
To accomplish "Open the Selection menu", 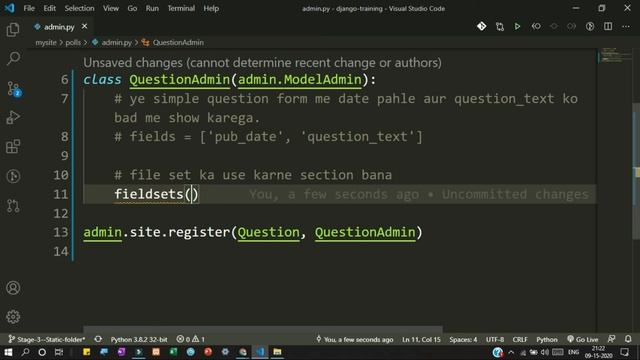I will 79,8.
